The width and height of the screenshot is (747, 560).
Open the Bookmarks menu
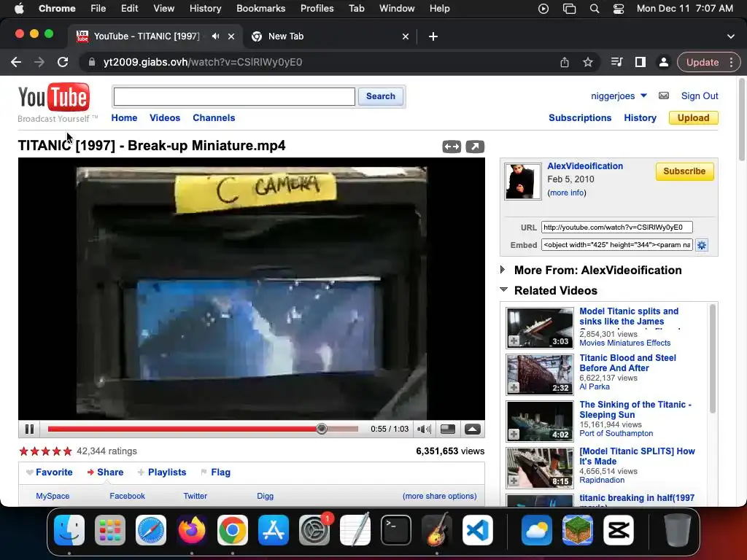(260, 8)
